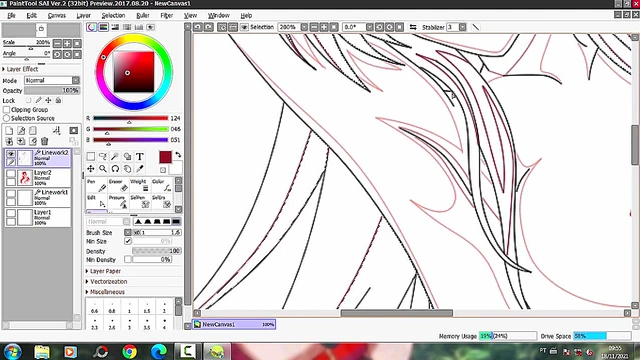Select the Layer2 layer row
640x360 pixels.
point(38,178)
